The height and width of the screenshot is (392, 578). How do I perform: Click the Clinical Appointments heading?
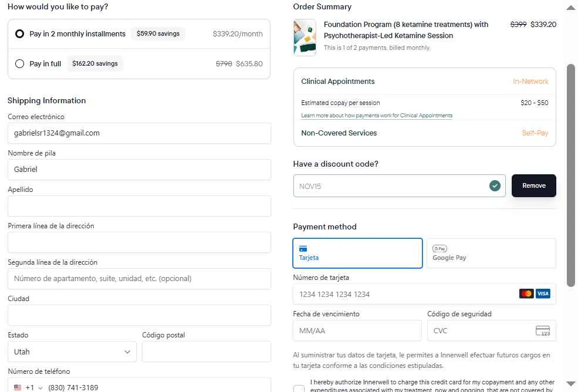(337, 82)
